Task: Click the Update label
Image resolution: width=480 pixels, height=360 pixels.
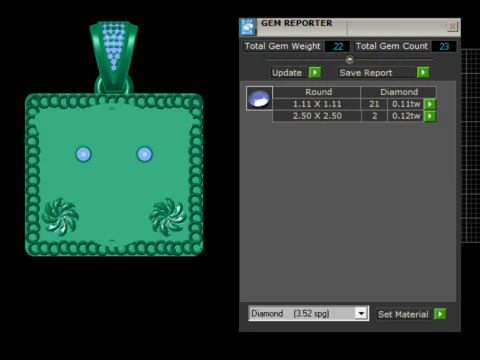Action: [x=287, y=73]
